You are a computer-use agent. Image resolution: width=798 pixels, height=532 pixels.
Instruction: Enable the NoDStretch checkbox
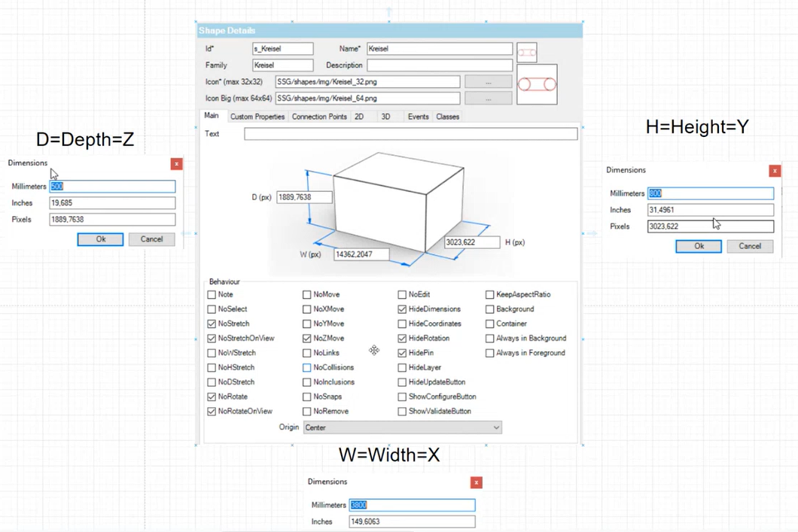click(x=212, y=382)
